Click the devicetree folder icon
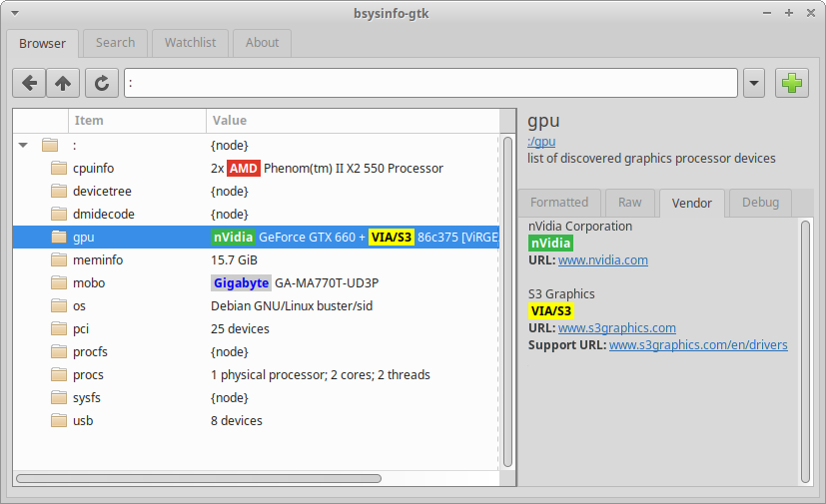The height and width of the screenshot is (504, 826). coord(59,191)
